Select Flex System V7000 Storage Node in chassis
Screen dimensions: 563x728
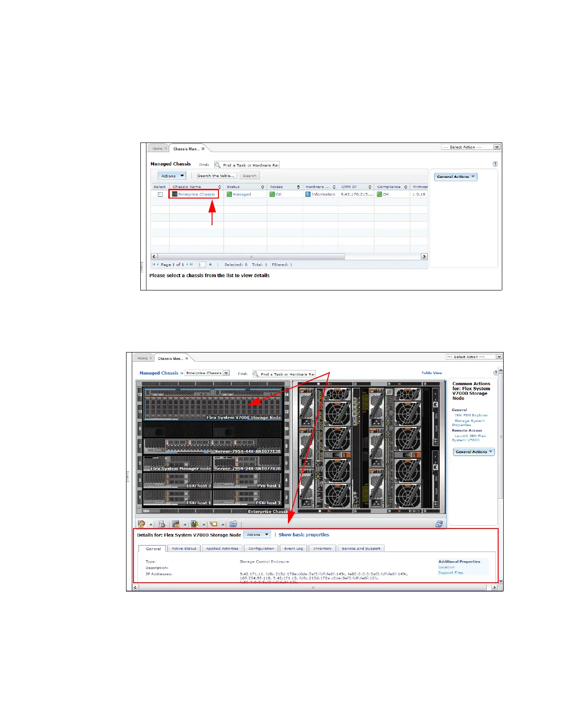[213, 404]
